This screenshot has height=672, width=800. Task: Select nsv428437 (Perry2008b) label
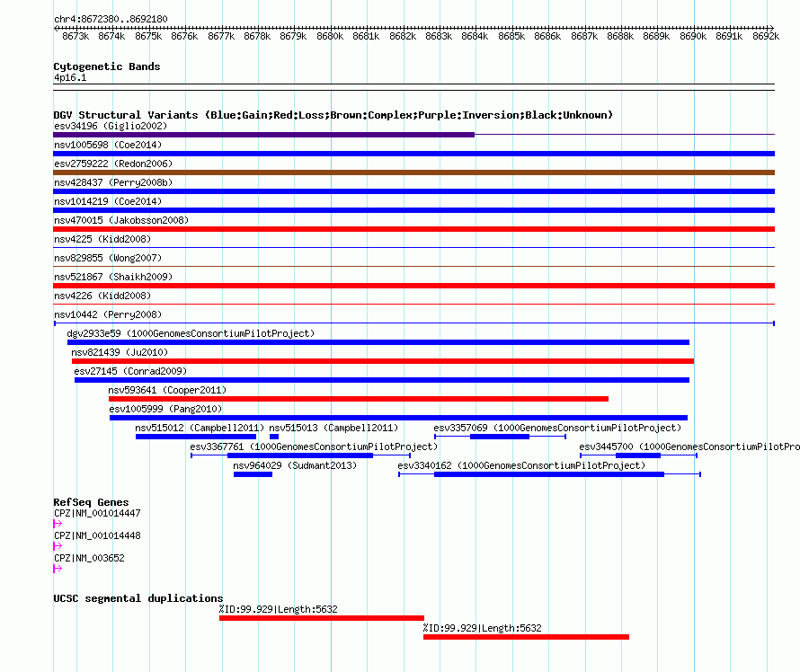click(x=113, y=182)
